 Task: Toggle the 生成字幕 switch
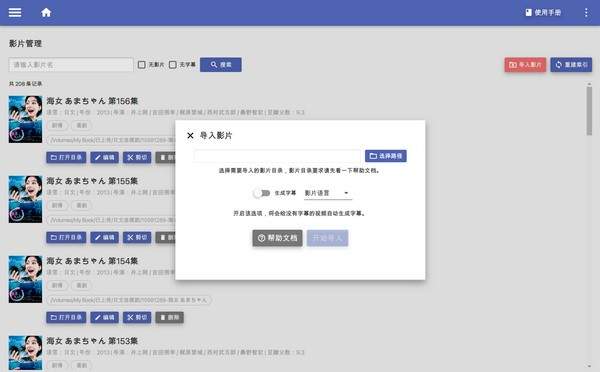tap(262, 193)
